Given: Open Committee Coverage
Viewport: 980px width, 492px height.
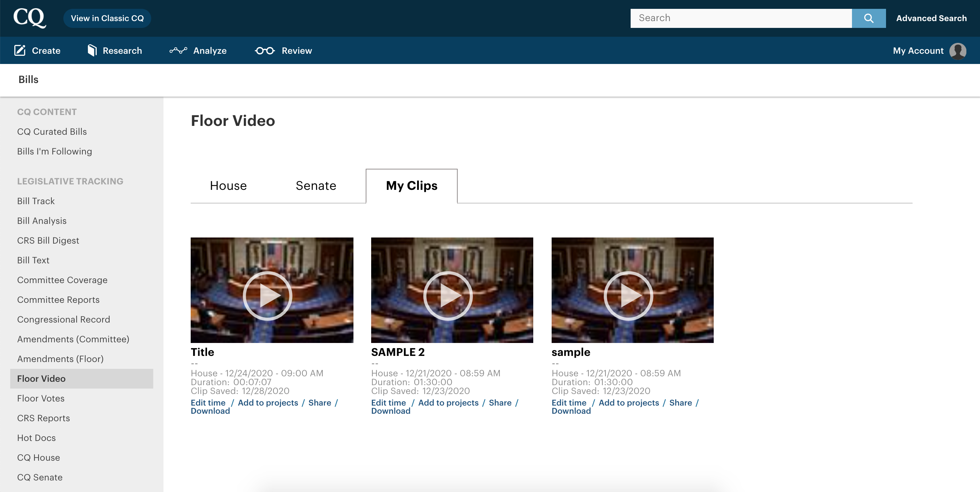Looking at the screenshot, I should tap(62, 280).
